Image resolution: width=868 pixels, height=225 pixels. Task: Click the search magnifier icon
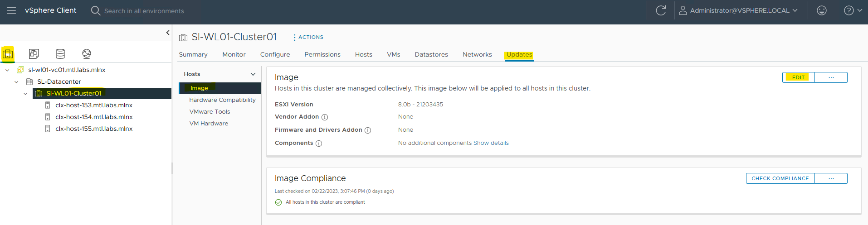click(x=95, y=10)
